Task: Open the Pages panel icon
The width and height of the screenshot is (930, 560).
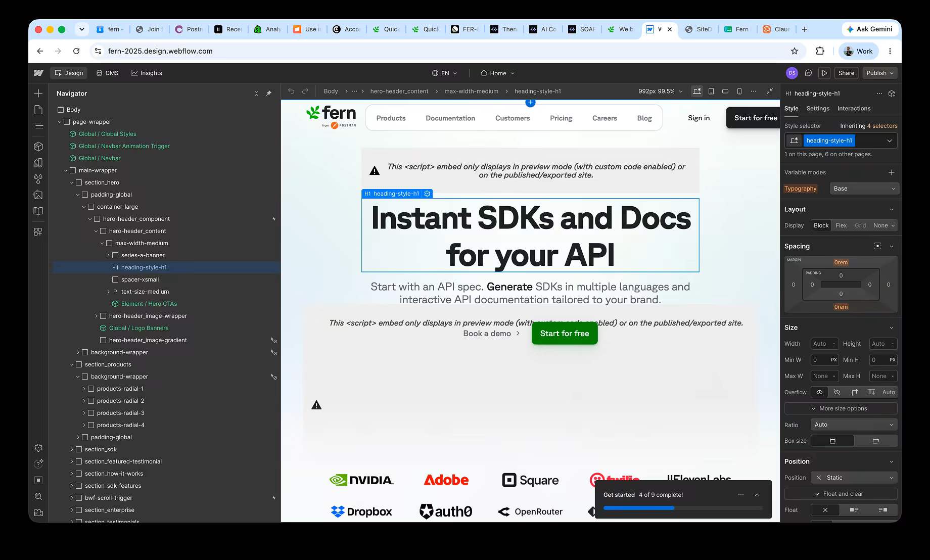Action: coord(38,110)
